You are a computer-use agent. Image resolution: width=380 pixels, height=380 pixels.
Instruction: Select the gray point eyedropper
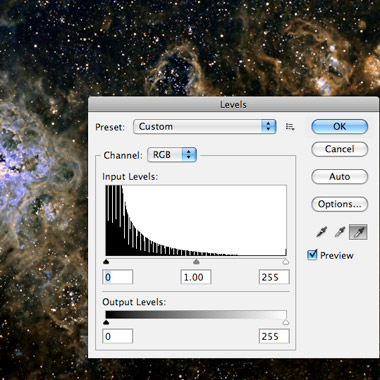(340, 232)
